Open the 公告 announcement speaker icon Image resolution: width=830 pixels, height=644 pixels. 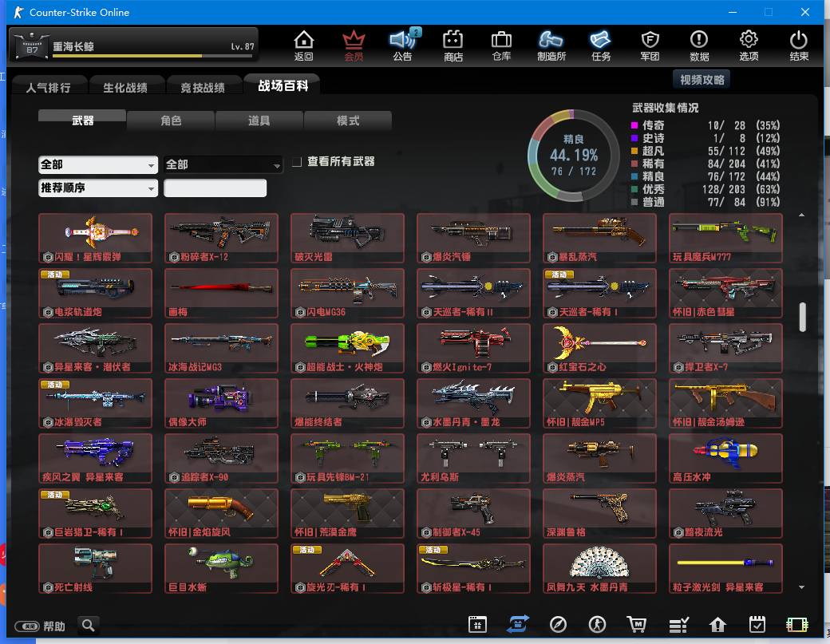[x=403, y=45]
